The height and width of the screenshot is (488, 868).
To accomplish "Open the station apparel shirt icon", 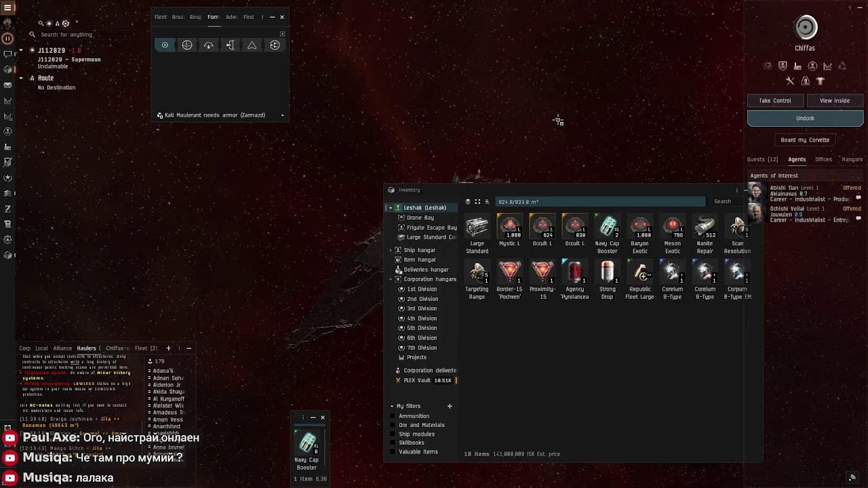I will pos(820,81).
